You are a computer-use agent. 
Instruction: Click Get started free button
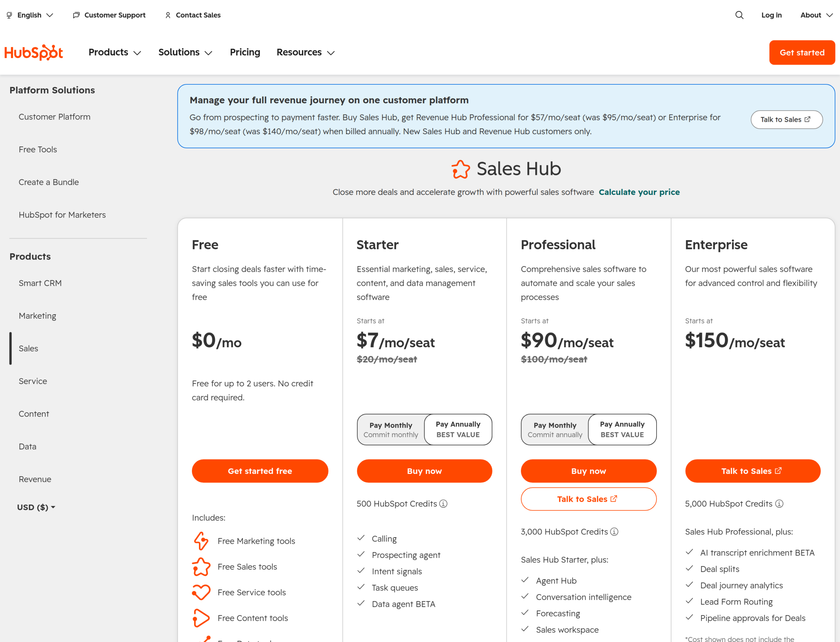click(260, 471)
